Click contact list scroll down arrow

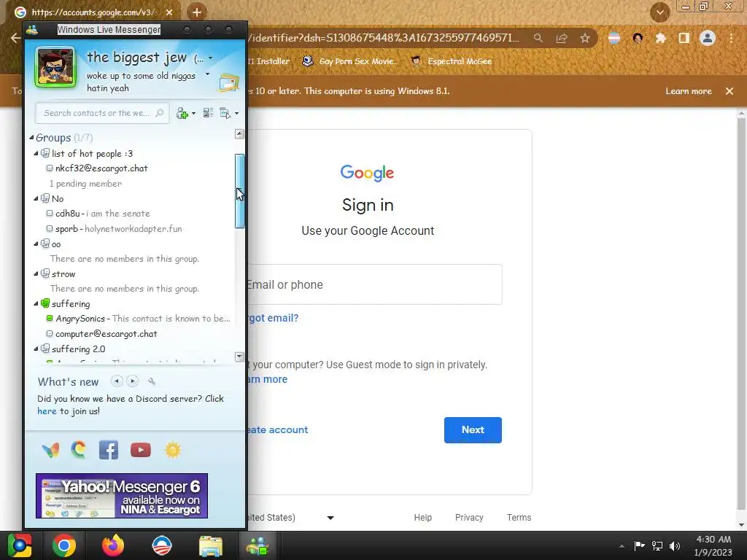239,357
